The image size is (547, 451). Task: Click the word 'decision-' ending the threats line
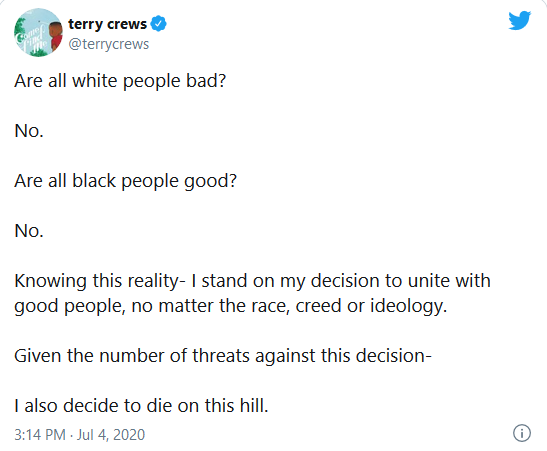389,356
